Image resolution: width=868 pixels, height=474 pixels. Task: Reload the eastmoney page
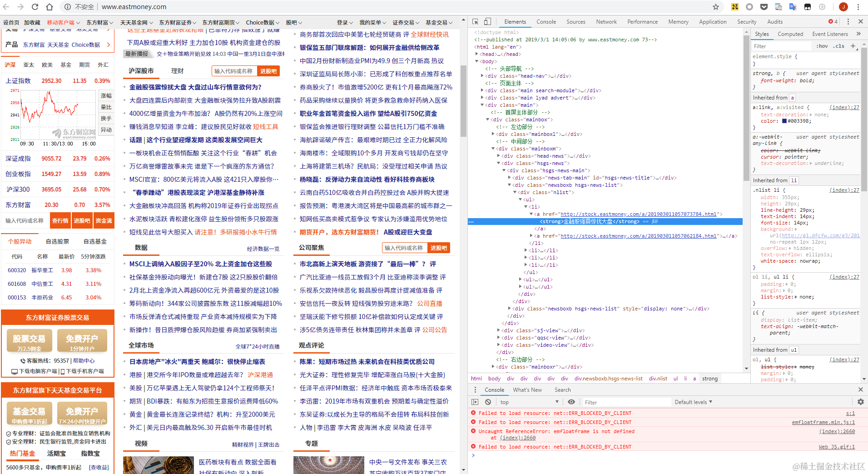[35, 7]
